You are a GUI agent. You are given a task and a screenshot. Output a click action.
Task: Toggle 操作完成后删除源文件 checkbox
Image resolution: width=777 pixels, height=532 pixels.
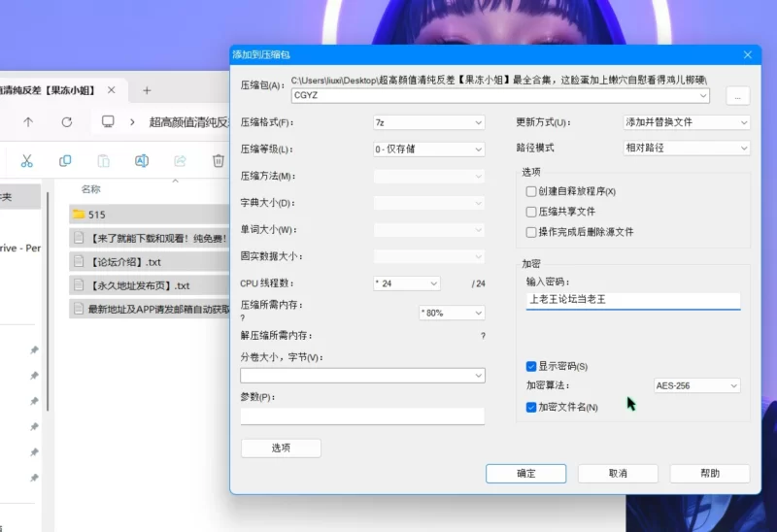(531, 232)
